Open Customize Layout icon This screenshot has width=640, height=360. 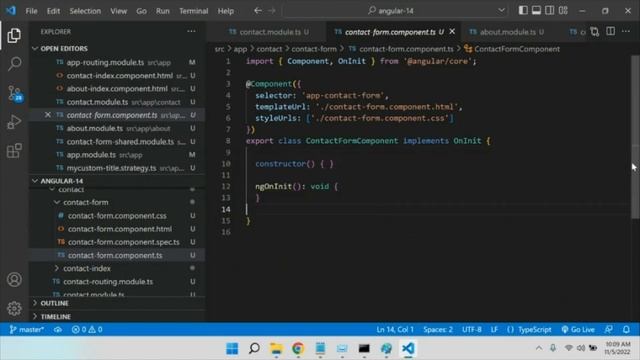point(563,11)
